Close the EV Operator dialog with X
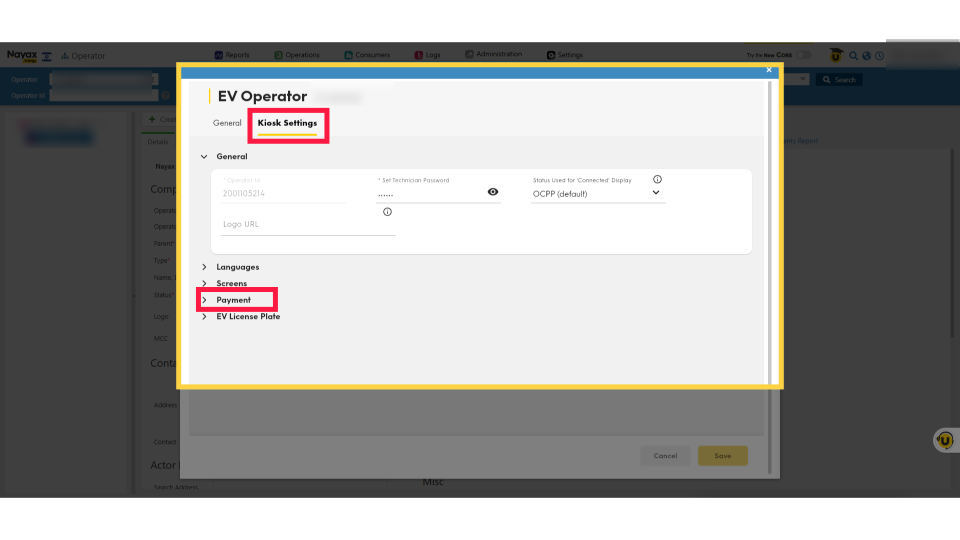The image size is (960, 540). click(769, 70)
